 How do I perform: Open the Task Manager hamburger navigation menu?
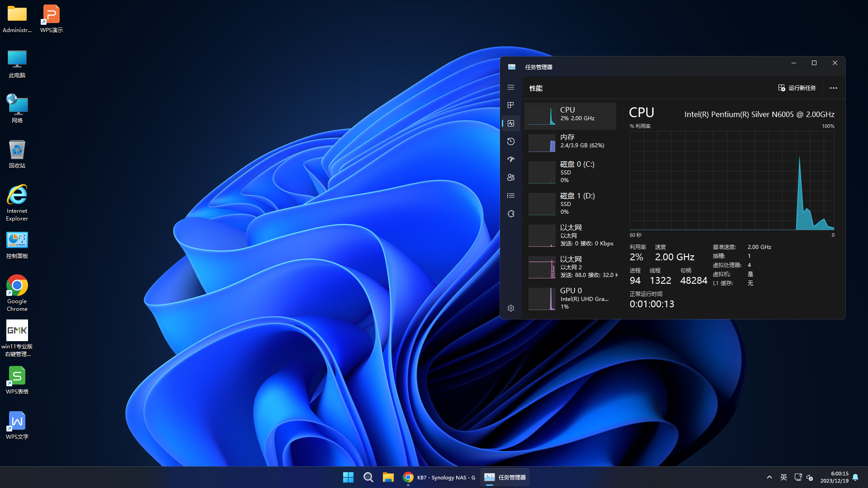(x=511, y=87)
